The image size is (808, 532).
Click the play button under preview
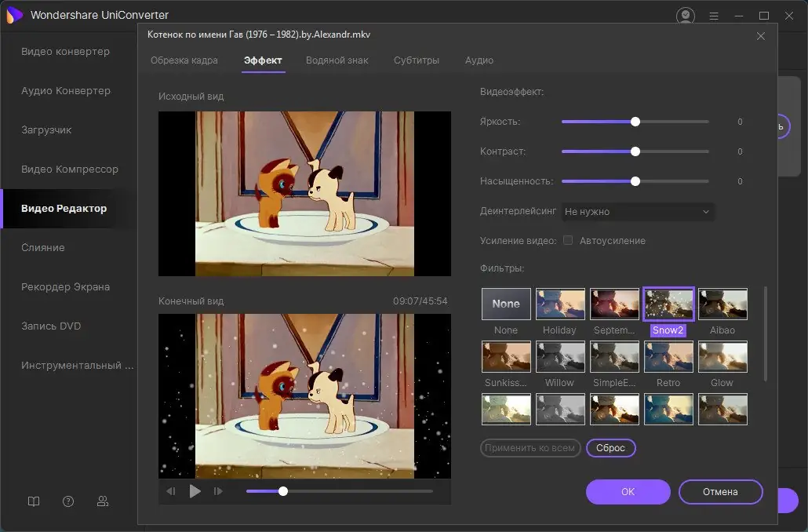195,491
